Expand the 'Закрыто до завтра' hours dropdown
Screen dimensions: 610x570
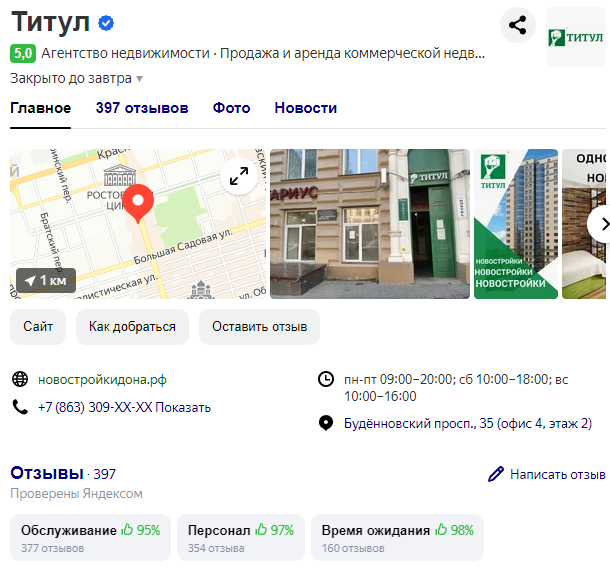point(77,78)
